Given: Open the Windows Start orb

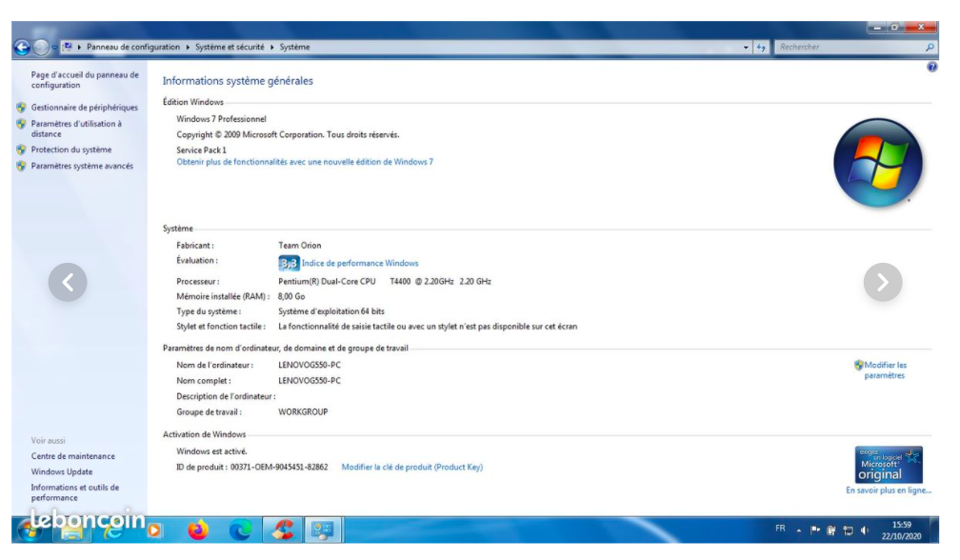Looking at the screenshot, I should click(29, 530).
